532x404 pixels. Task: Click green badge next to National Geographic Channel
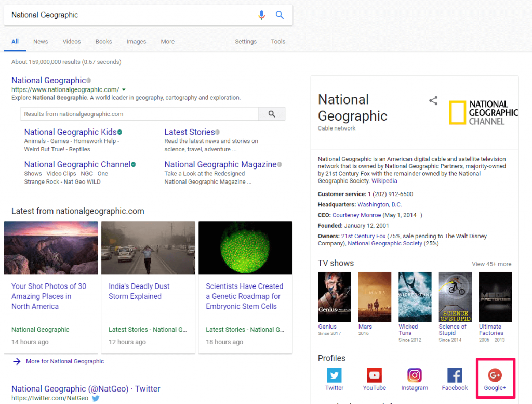134,165
